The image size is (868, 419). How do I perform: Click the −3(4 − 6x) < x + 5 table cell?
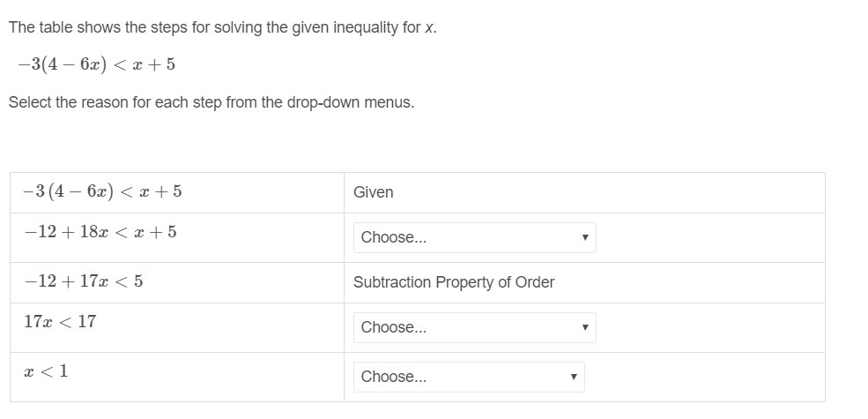pyautogui.click(x=177, y=193)
